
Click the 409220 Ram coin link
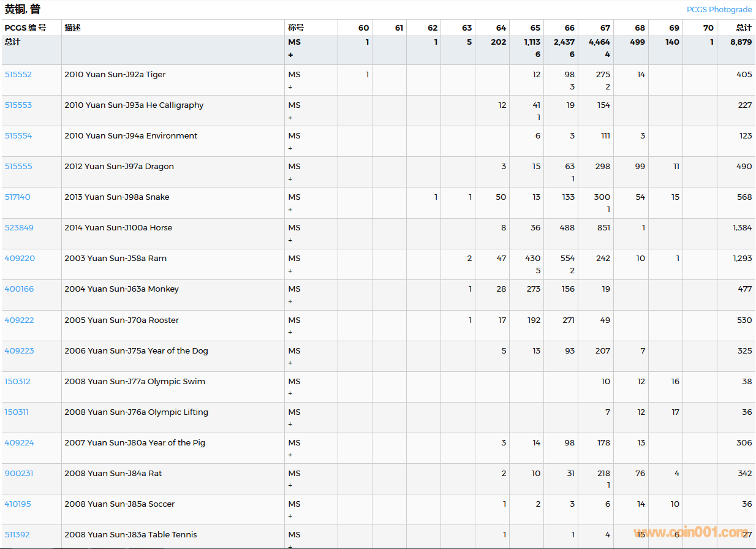(x=20, y=259)
